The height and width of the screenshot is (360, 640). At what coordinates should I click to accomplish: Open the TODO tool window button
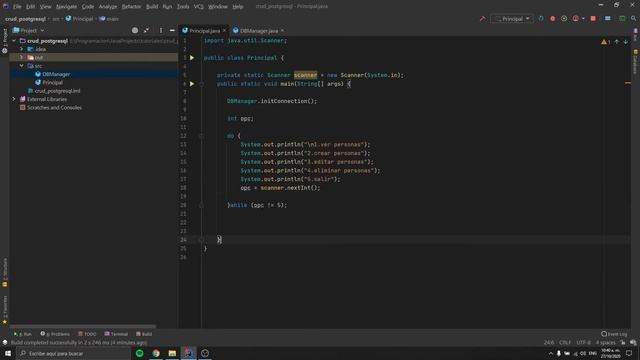click(87, 334)
